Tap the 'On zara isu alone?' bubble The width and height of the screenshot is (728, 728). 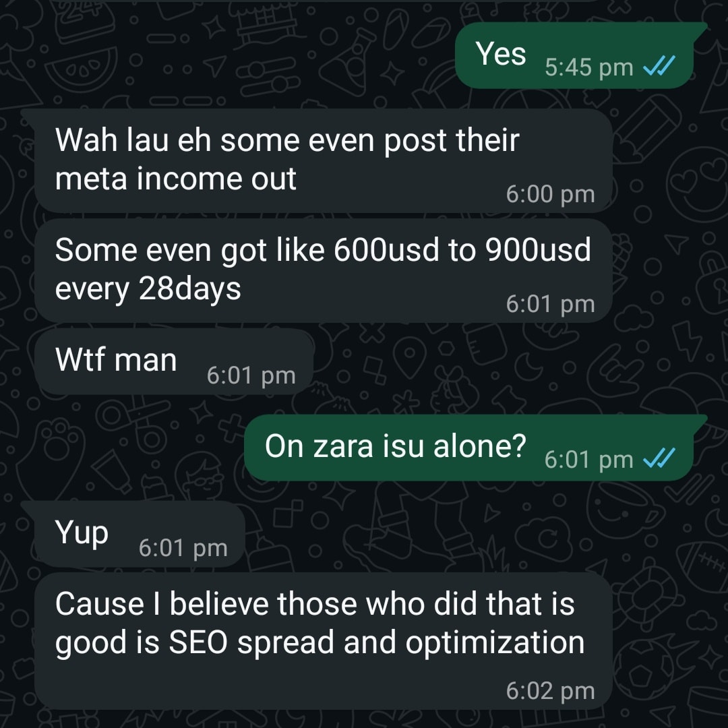pyautogui.click(x=469, y=448)
